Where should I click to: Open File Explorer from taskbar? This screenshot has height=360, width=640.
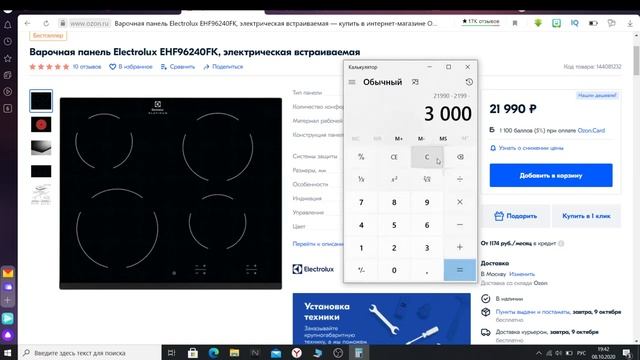(234, 353)
